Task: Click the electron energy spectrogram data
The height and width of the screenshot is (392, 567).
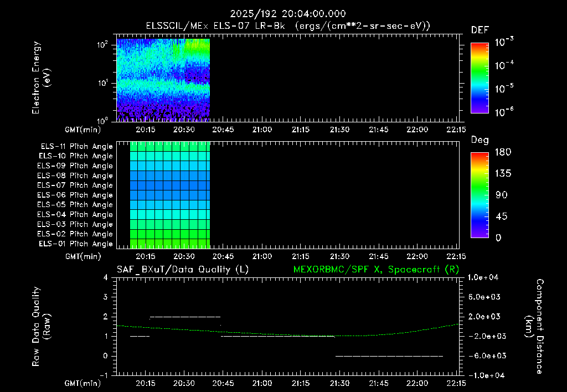Action: point(163,80)
